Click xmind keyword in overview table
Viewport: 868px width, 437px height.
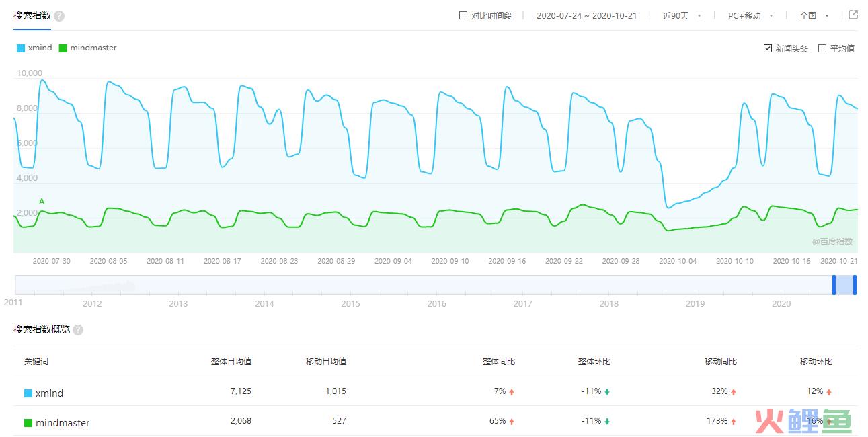(x=49, y=393)
